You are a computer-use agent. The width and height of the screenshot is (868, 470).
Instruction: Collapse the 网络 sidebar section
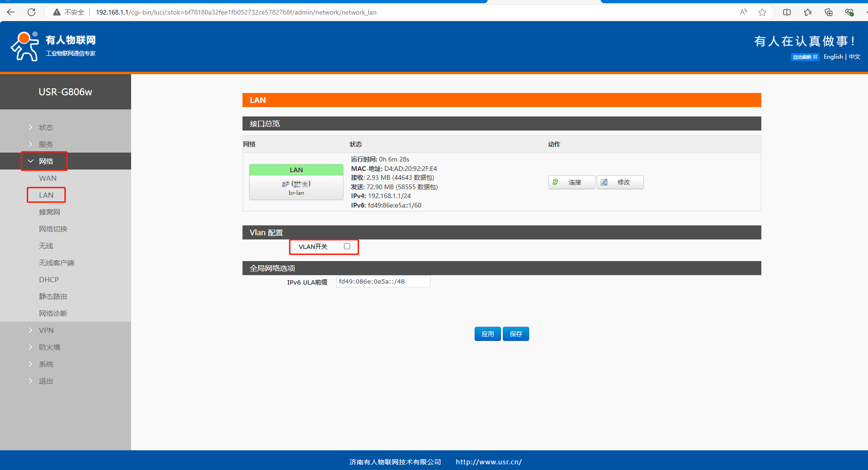point(45,162)
